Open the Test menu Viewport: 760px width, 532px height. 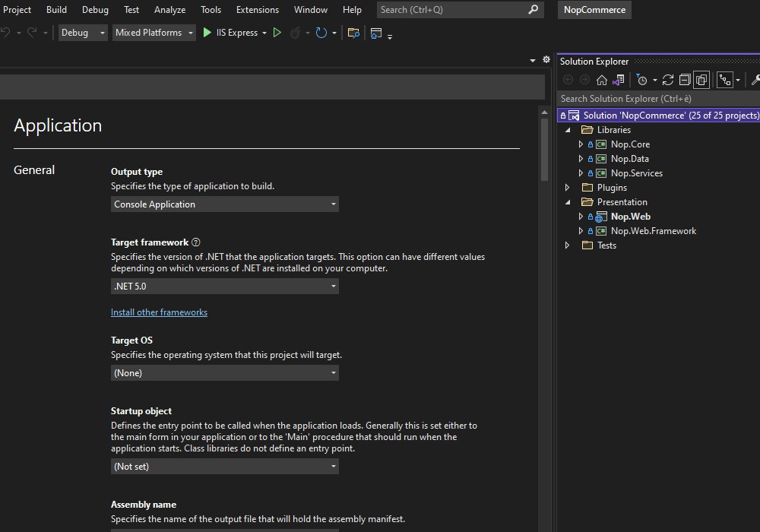(131, 10)
